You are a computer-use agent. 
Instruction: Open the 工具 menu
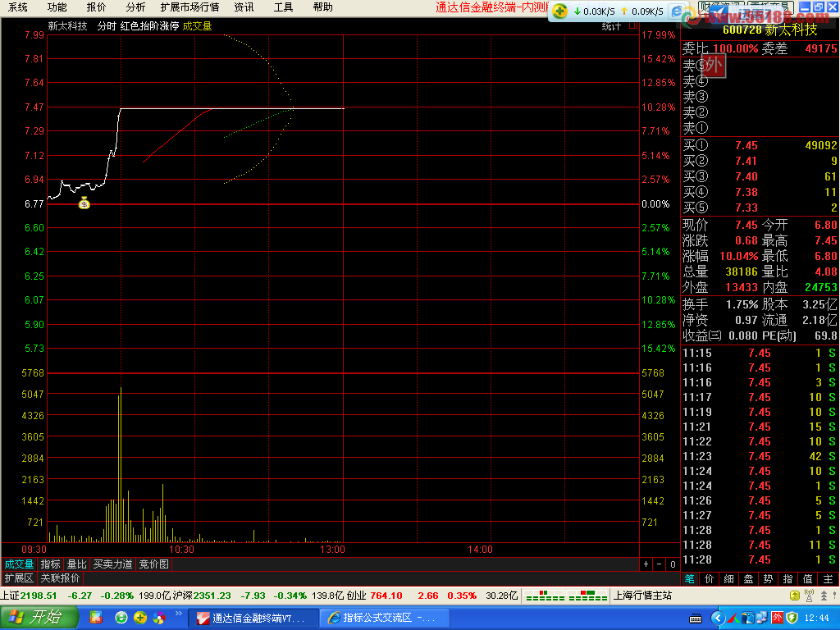[283, 7]
